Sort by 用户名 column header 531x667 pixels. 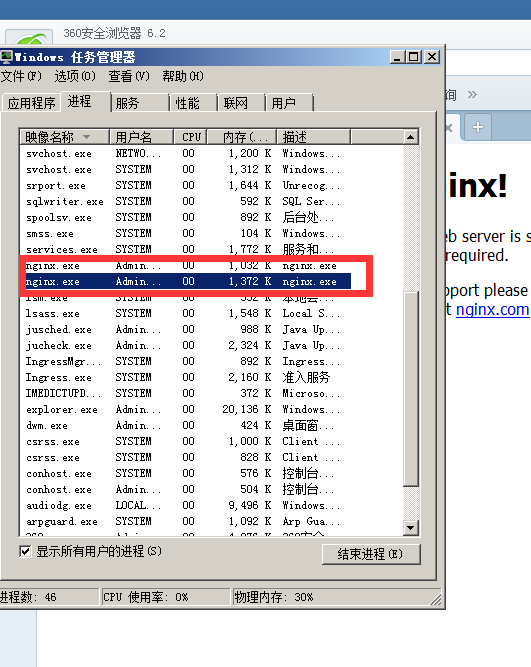point(141,137)
